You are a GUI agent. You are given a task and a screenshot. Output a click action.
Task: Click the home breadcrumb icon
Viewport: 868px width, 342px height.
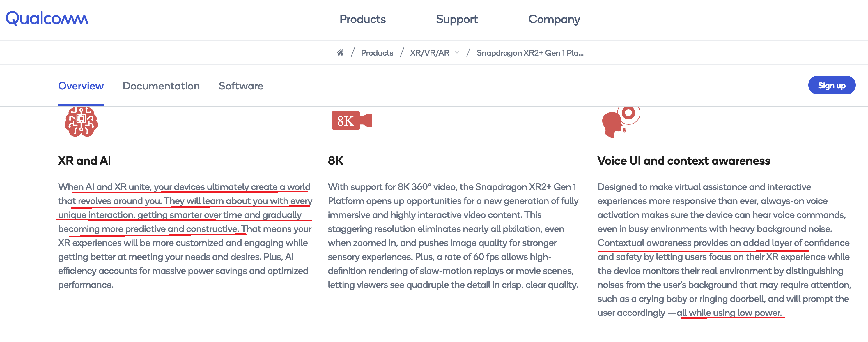coord(340,53)
